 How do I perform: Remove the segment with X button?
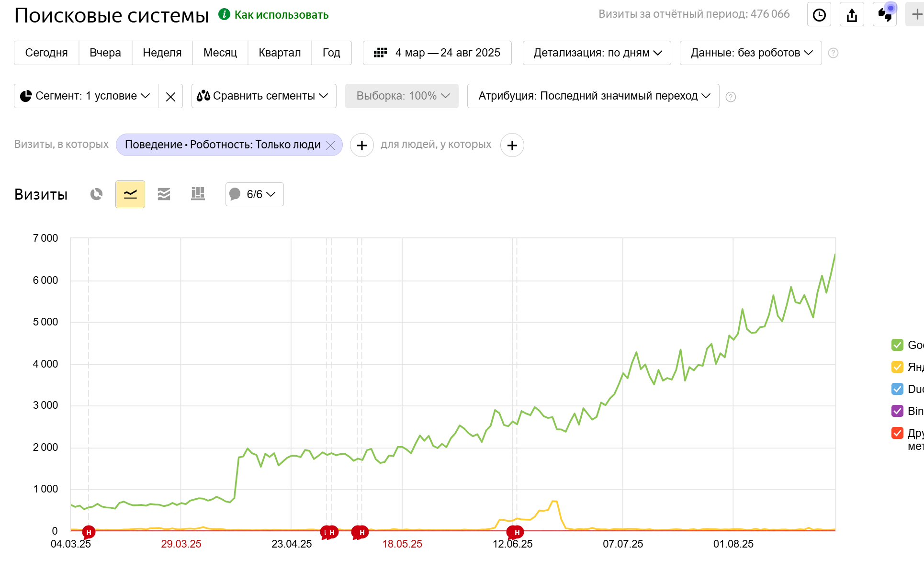click(170, 97)
